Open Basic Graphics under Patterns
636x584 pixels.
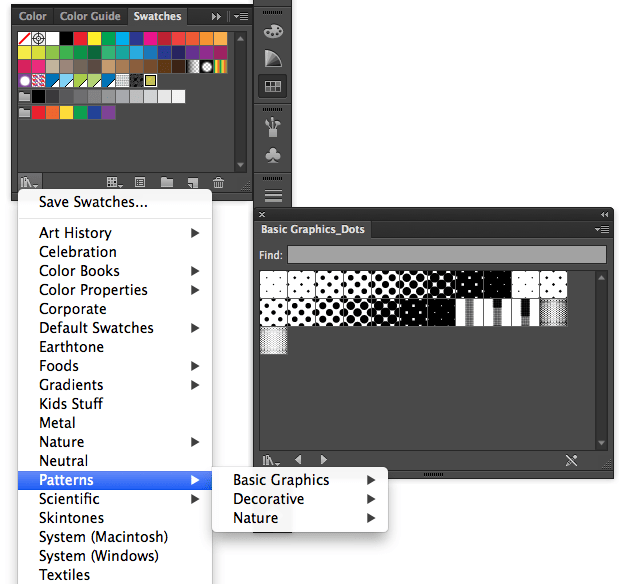[300, 480]
